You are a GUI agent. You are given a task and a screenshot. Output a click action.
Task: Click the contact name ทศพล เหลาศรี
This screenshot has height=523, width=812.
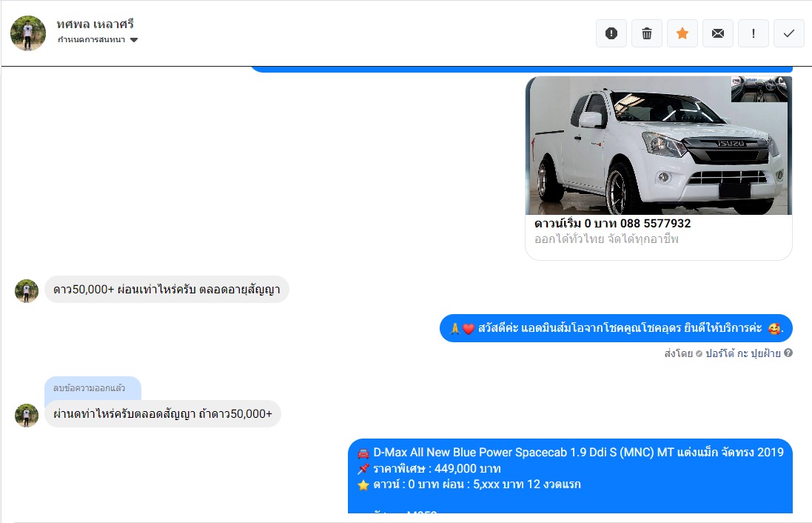click(95, 24)
